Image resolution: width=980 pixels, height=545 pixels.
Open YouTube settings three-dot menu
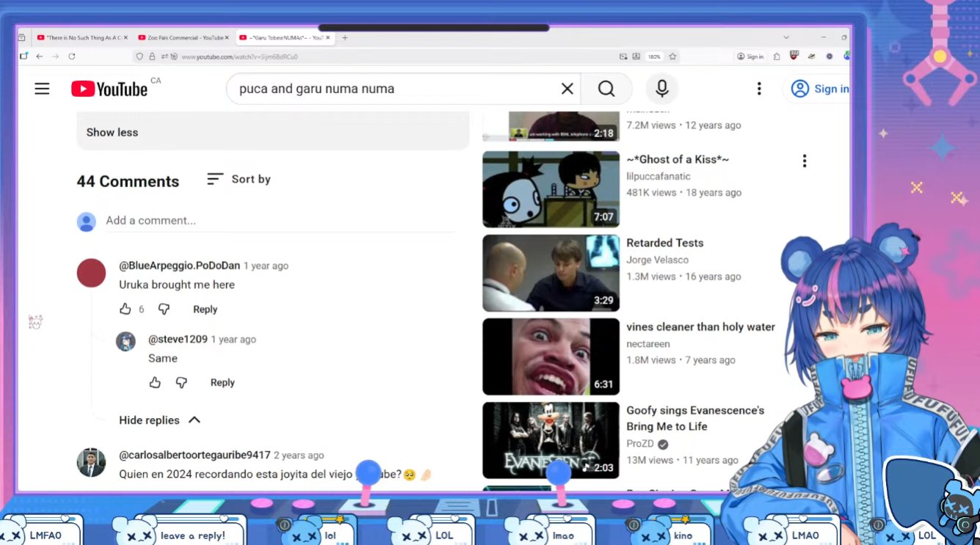pyautogui.click(x=759, y=89)
